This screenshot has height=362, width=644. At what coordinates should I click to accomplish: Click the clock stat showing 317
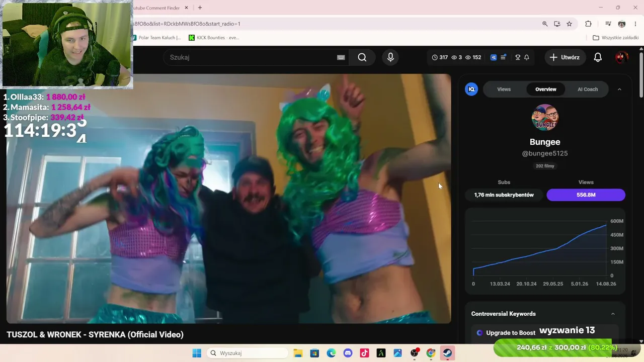pyautogui.click(x=440, y=57)
